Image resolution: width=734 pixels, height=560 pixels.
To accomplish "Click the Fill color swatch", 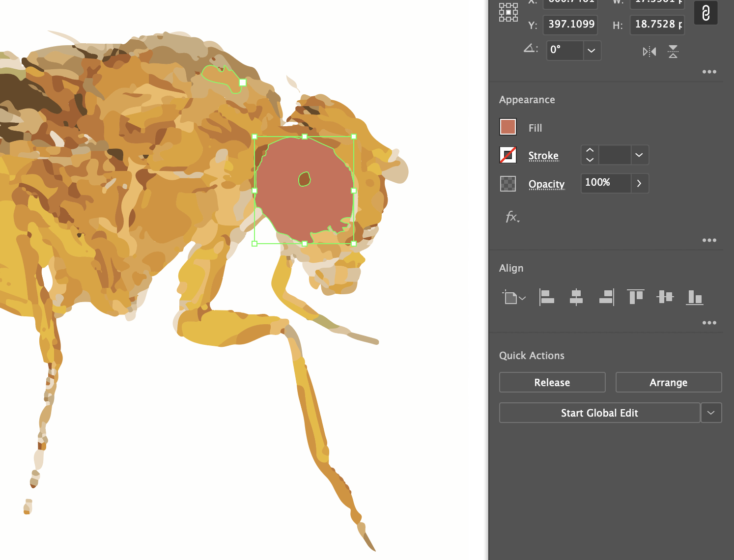I will click(x=508, y=127).
